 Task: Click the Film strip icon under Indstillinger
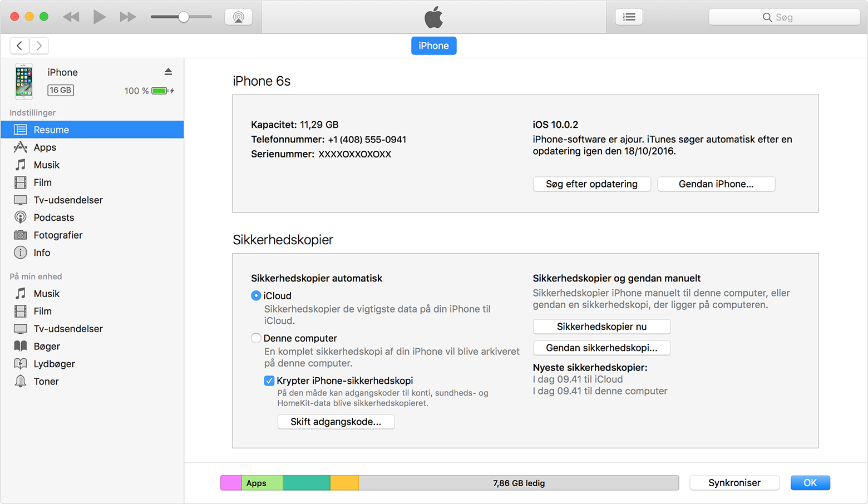(x=21, y=182)
